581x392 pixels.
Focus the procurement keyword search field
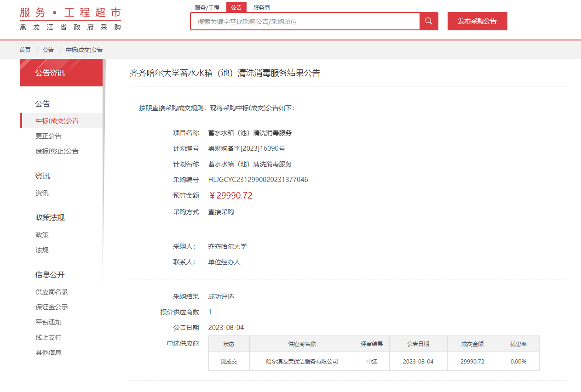[305, 22]
